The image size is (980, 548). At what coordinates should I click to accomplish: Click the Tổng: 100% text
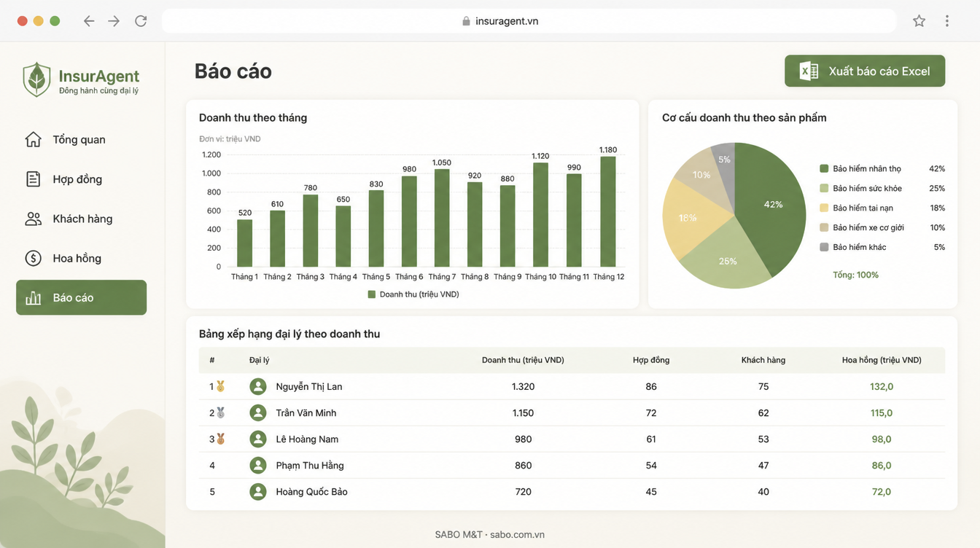click(x=855, y=275)
